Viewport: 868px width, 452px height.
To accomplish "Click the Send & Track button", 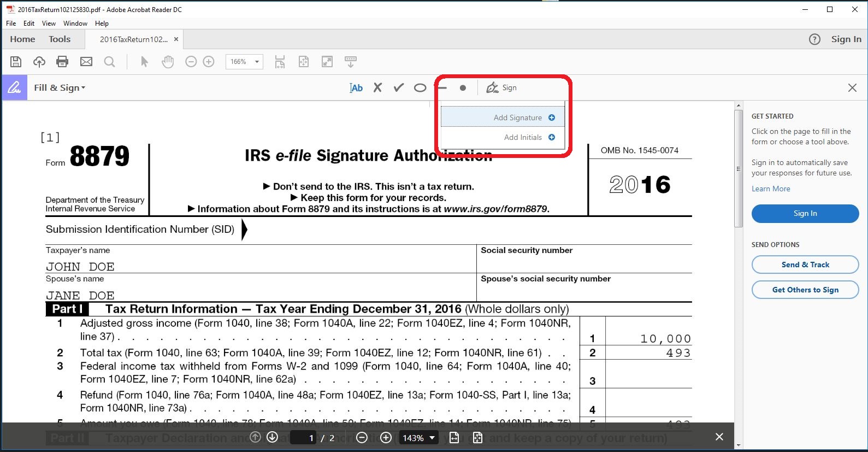I will [805, 265].
